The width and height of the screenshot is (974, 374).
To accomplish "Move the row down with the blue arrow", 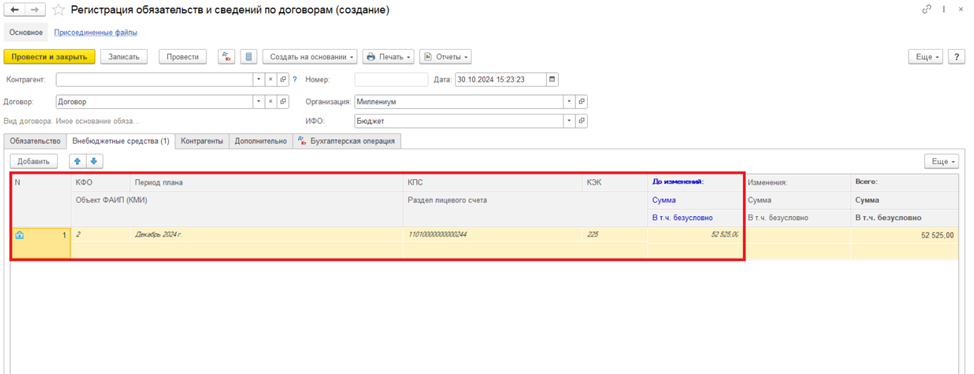I will (94, 161).
